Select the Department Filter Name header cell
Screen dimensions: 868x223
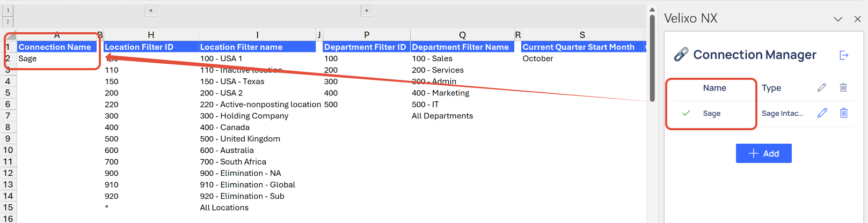click(x=462, y=47)
